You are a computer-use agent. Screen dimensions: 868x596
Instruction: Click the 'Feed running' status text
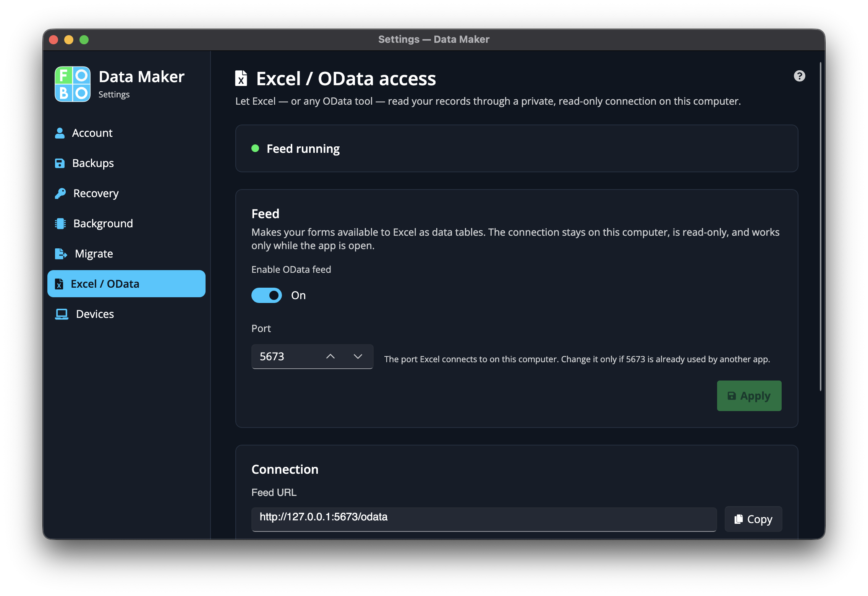(303, 149)
